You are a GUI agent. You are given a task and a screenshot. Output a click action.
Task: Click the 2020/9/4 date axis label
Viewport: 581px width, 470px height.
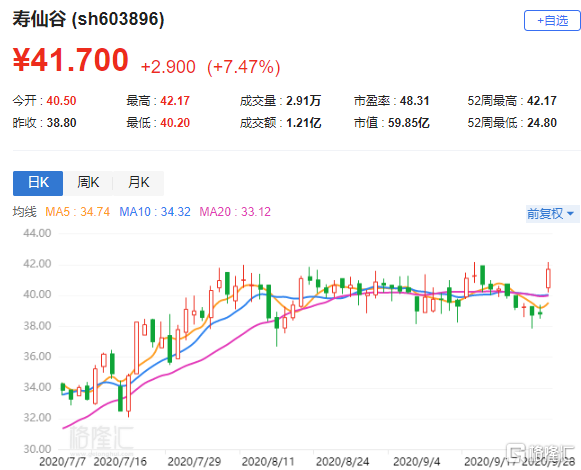(x=416, y=462)
